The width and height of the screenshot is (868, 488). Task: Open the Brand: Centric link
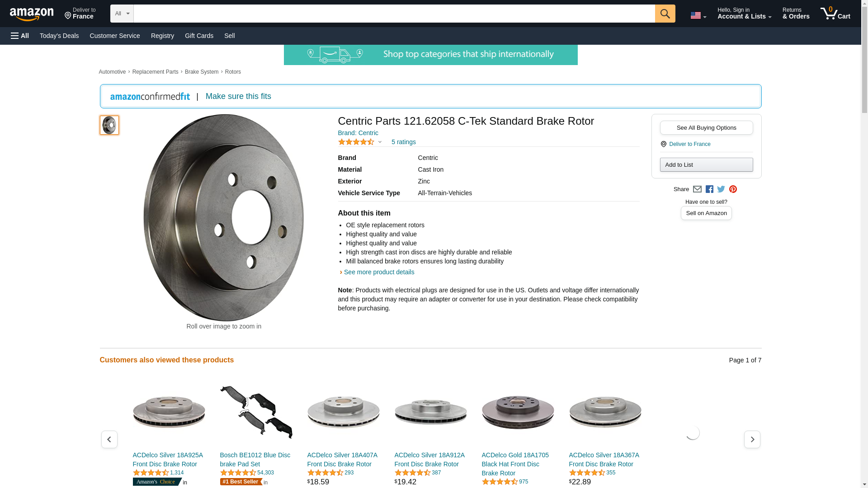(x=358, y=133)
